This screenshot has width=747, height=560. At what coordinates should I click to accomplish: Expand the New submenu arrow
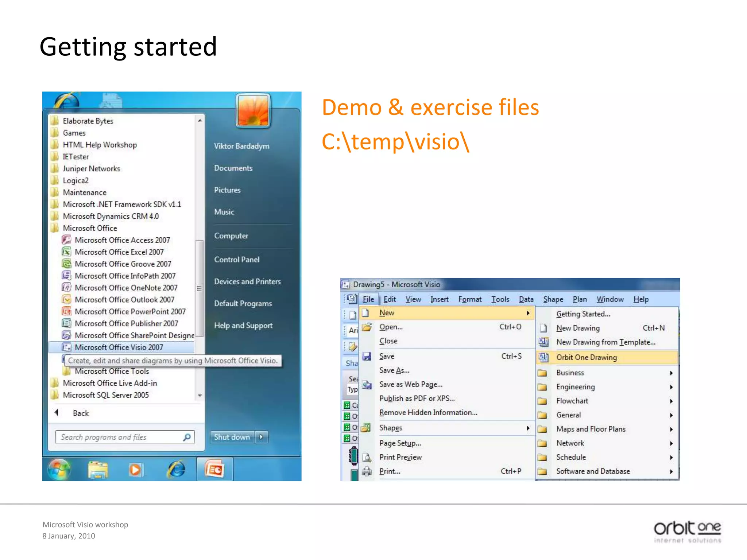click(528, 313)
